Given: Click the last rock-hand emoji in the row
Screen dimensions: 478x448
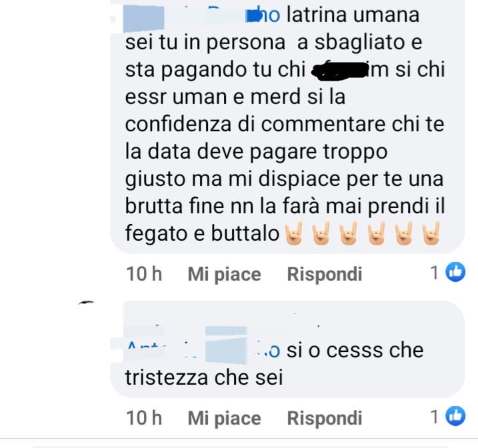Looking at the screenshot, I should 431,233.
